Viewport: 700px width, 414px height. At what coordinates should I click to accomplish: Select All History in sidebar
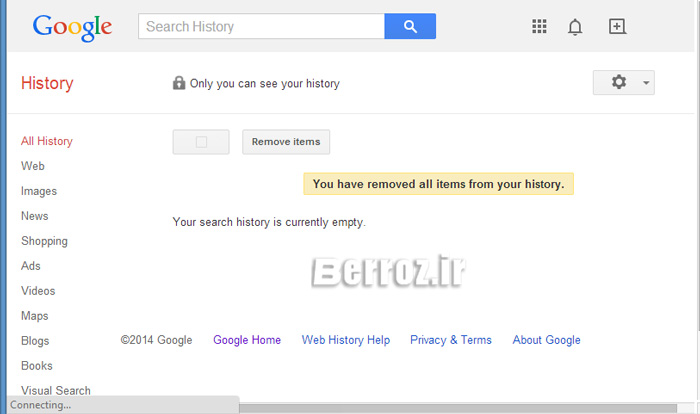(x=47, y=141)
